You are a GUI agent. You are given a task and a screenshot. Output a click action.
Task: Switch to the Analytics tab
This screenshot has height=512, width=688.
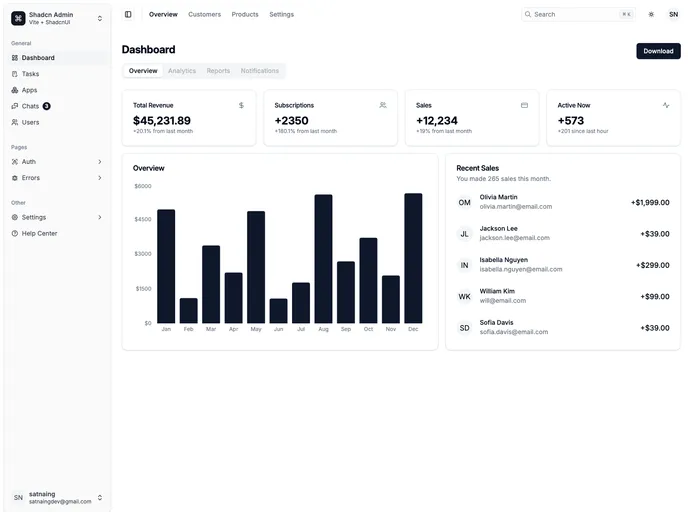pos(182,71)
